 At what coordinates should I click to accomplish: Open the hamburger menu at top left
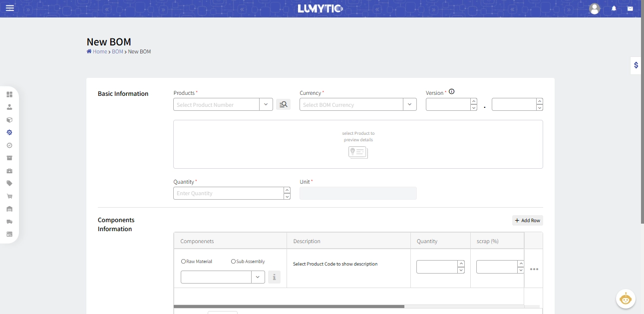pyautogui.click(x=10, y=8)
